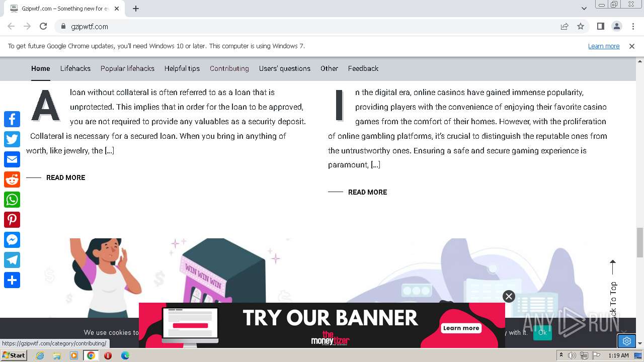Click the page vertical scrollbar thumb
This screenshot has width=644, height=362.
click(639, 242)
